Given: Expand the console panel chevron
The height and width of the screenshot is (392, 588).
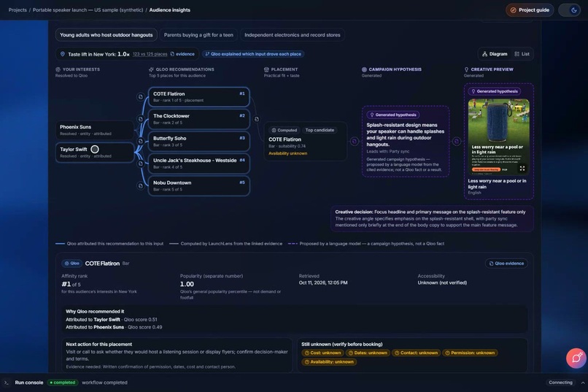Looking at the screenshot, I should pyautogui.click(x=582, y=383).
